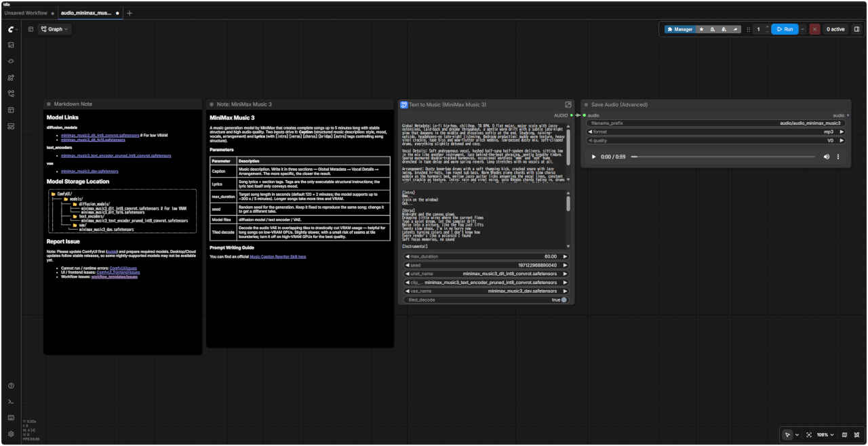Increase max_duration with right arrow
Screen dimensions: 868x446
pyautogui.click(x=564, y=257)
